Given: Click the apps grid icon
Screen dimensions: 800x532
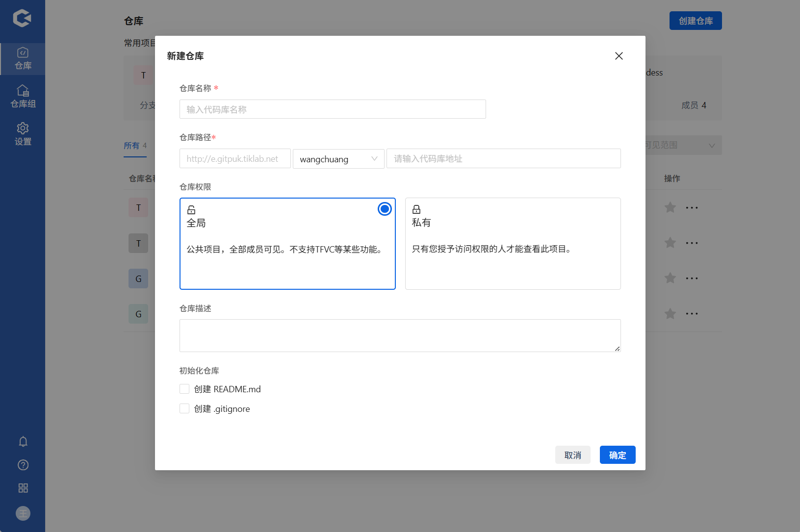Looking at the screenshot, I should (23, 488).
